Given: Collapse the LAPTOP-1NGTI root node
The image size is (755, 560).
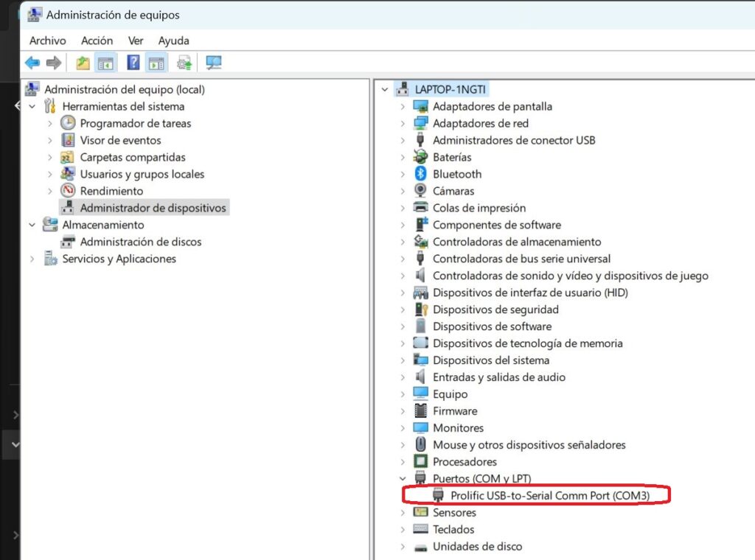Looking at the screenshot, I should point(385,89).
